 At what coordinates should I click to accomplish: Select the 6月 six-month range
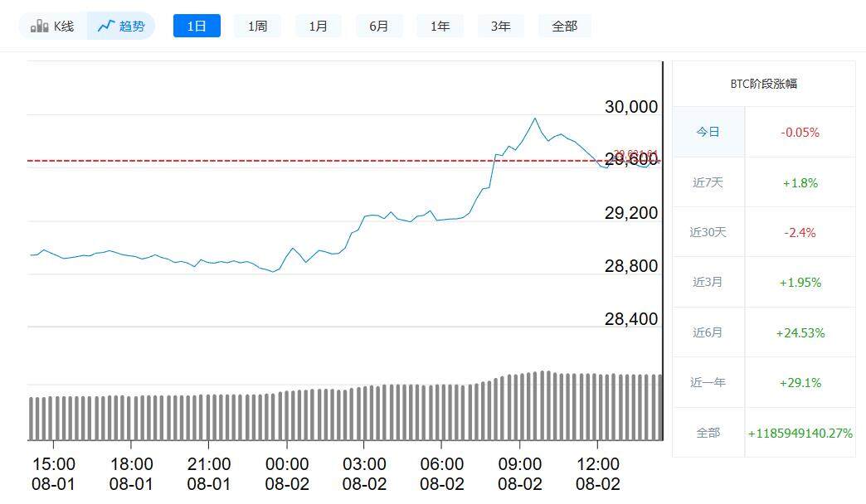point(379,26)
